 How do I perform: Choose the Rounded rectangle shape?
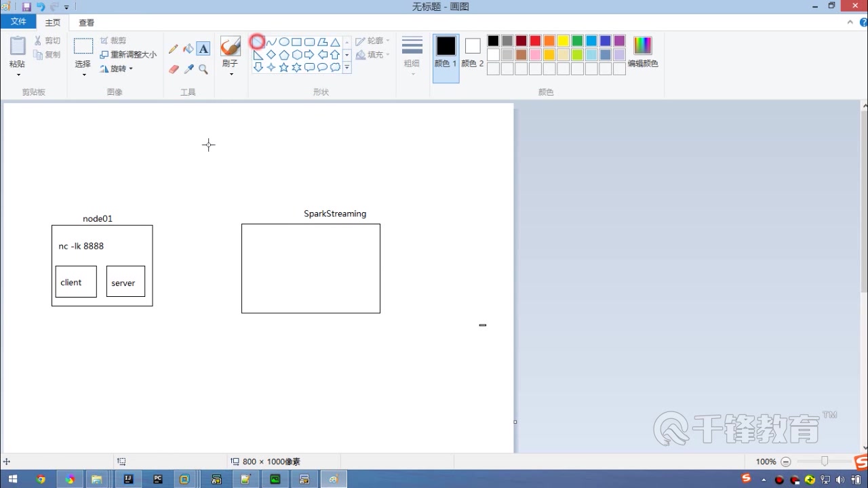[x=309, y=42]
